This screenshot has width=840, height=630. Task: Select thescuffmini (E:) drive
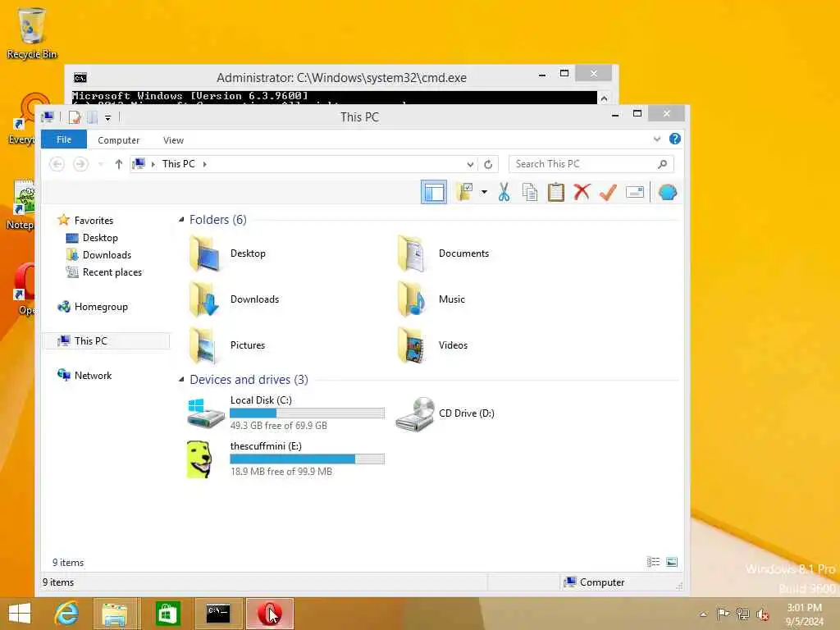[285, 459]
